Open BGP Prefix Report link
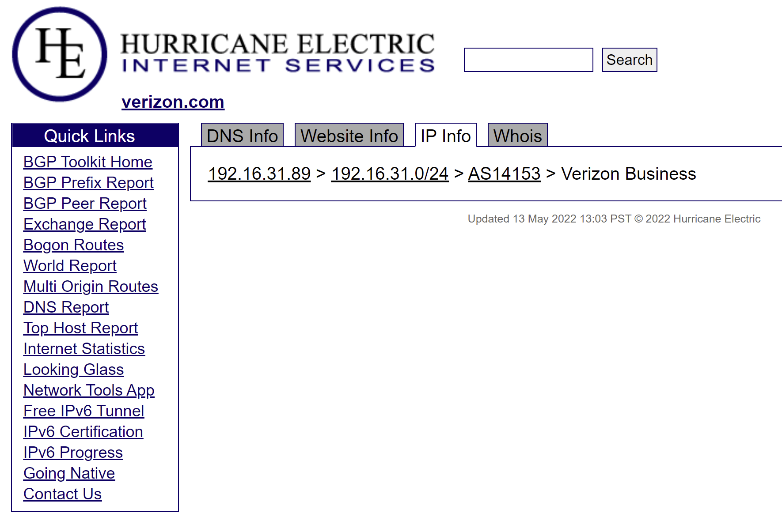 (88, 183)
